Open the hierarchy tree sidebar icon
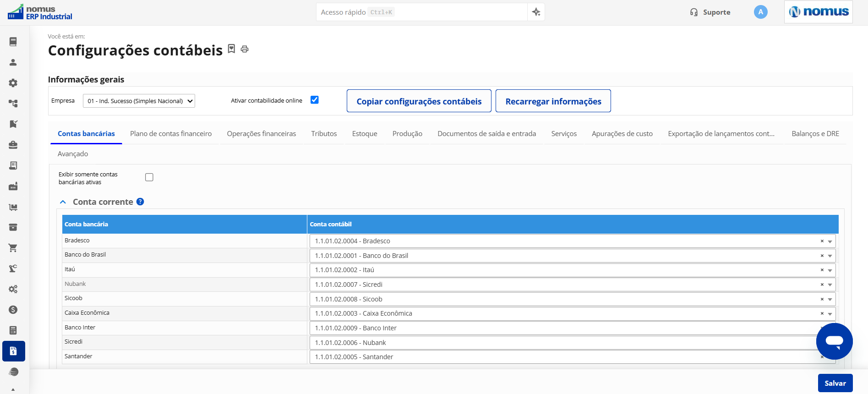The width and height of the screenshot is (868, 394). click(x=13, y=104)
